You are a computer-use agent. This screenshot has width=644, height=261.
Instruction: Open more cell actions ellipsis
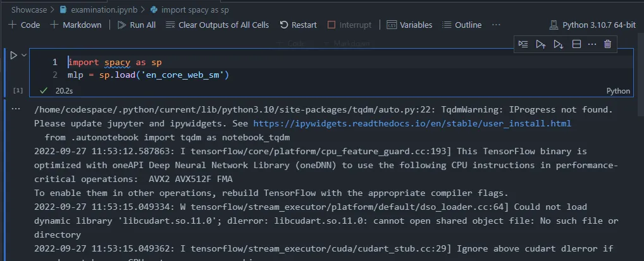(592, 44)
